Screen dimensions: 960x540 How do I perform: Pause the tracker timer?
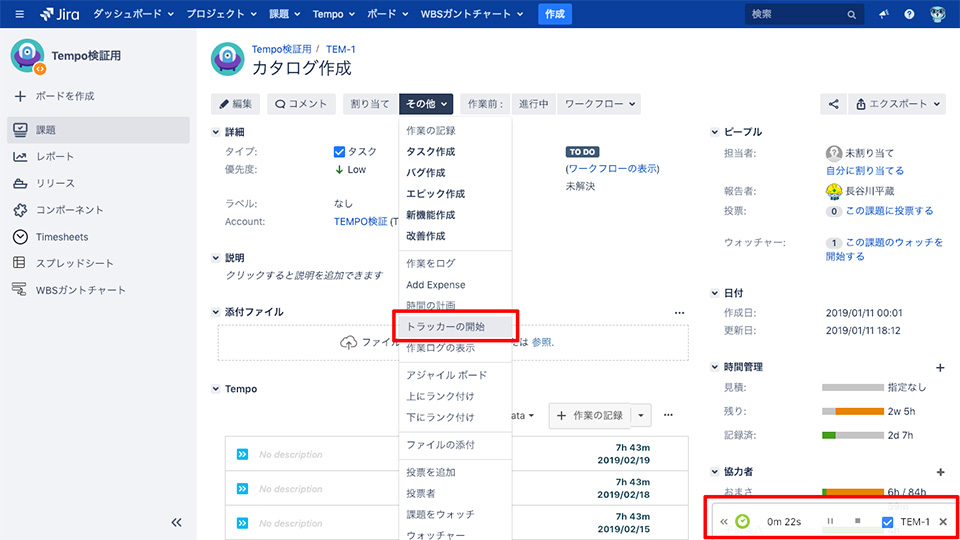click(x=830, y=522)
